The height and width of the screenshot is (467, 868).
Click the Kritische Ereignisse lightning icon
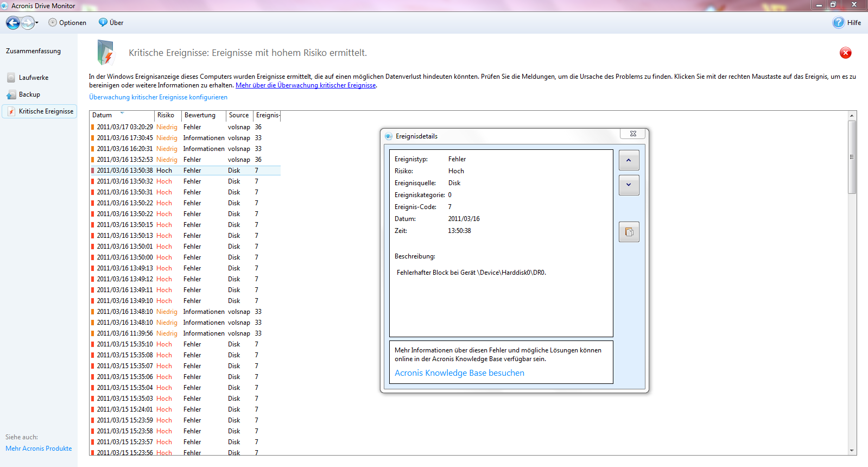11,111
